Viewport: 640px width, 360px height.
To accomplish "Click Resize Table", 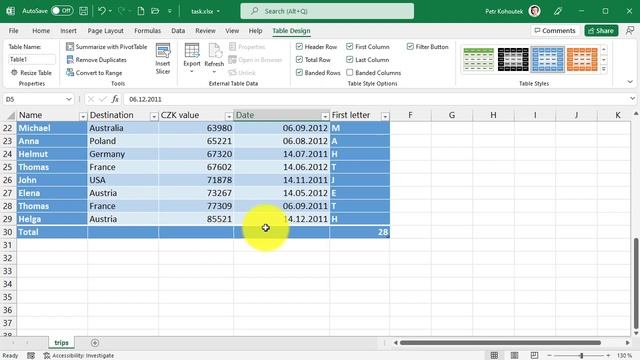I will [x=31, y=73].
